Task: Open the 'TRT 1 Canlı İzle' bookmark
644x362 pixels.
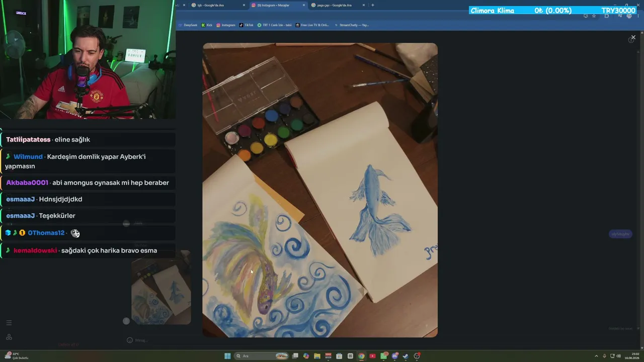Action: click(275, 25)
